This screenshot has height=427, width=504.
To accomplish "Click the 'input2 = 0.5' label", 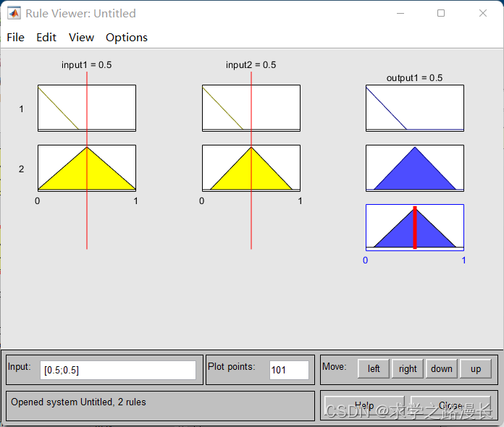I will 251,65.
